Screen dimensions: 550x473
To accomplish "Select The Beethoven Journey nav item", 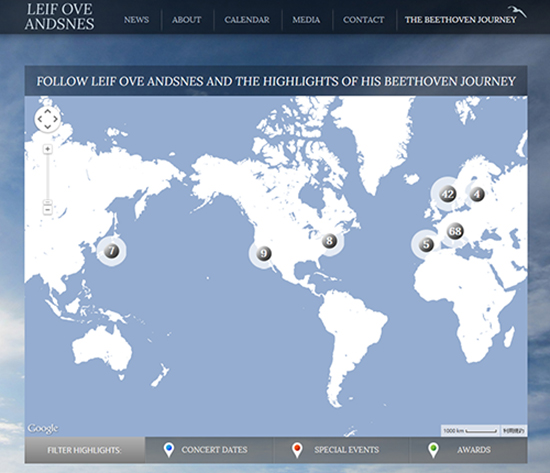I will 460,20.
